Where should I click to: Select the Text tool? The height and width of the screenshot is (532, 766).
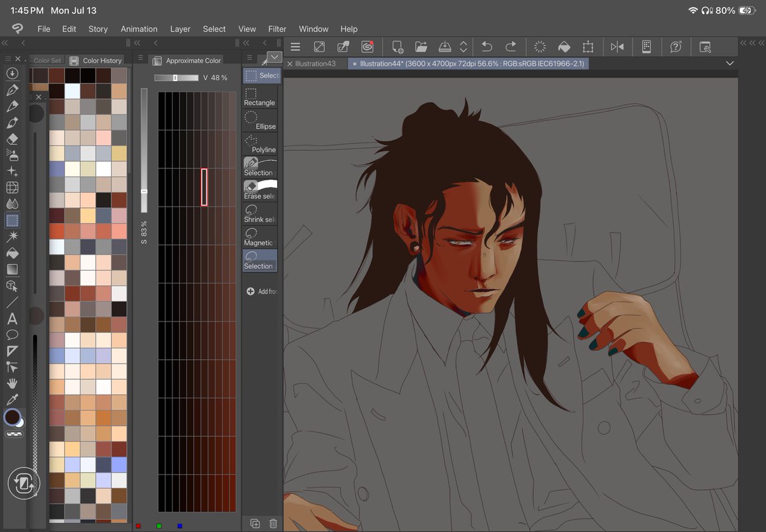click(12, 318)
